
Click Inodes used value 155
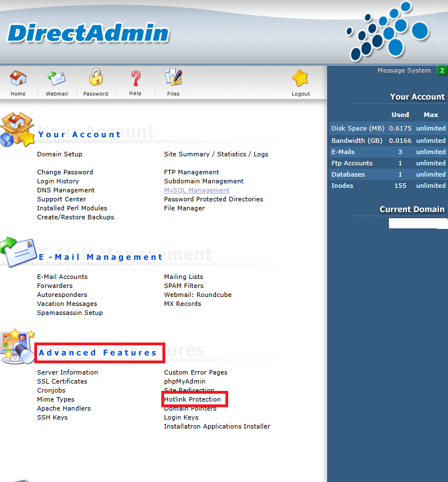coord(400,186)
